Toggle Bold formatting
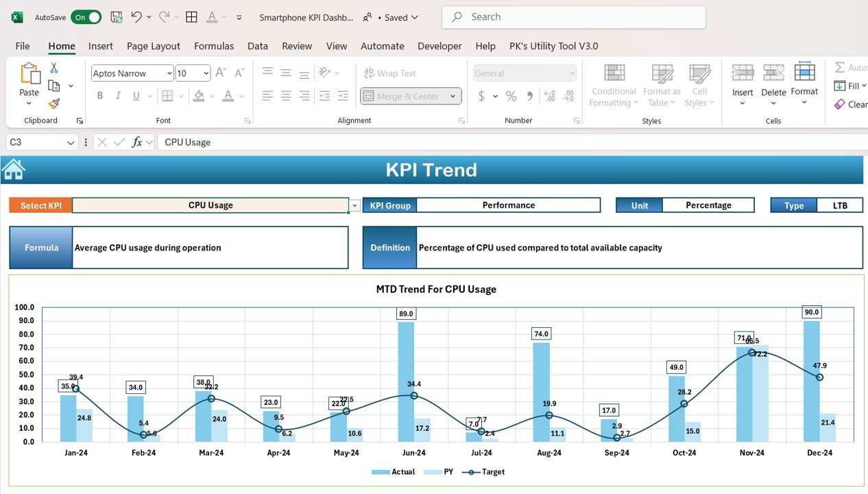868x494 pixels. click(x=100, y=96)
